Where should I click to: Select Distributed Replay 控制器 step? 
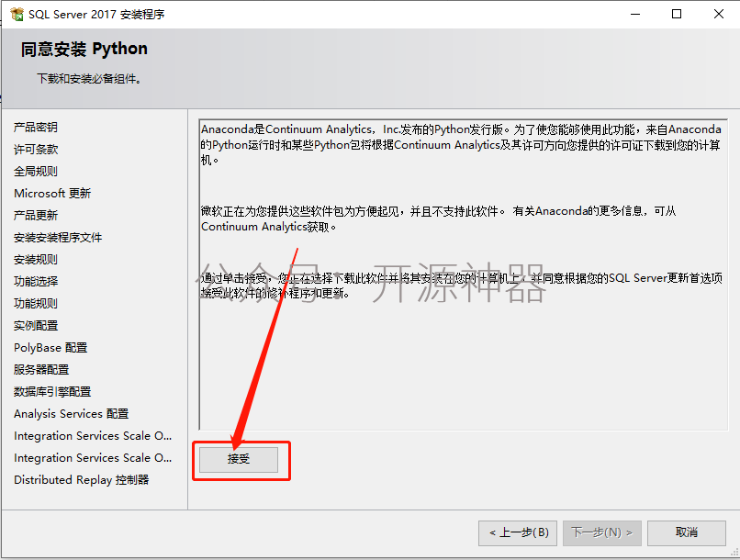81,480
